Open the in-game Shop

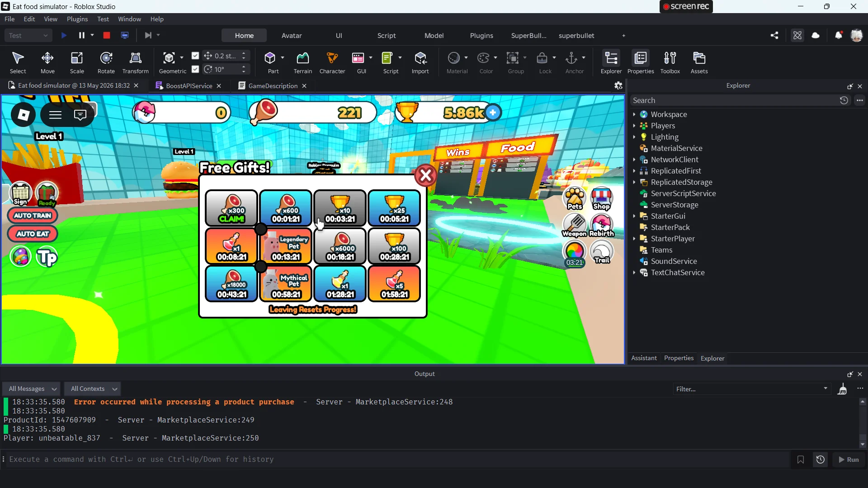point(602,198)
